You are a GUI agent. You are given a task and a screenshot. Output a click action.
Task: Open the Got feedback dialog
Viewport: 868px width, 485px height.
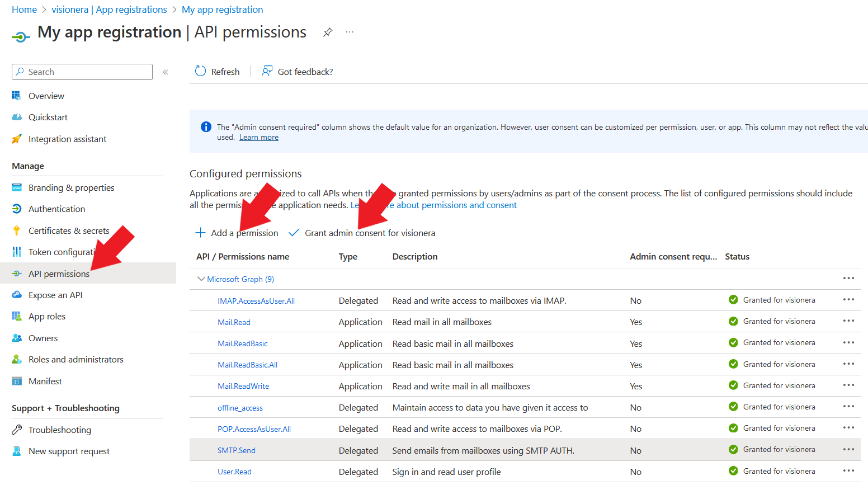pos(297,71)
